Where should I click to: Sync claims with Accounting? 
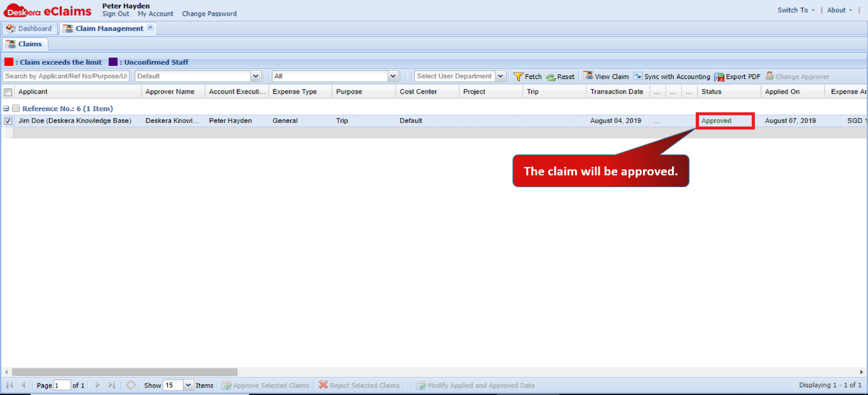tap(671, 77)
